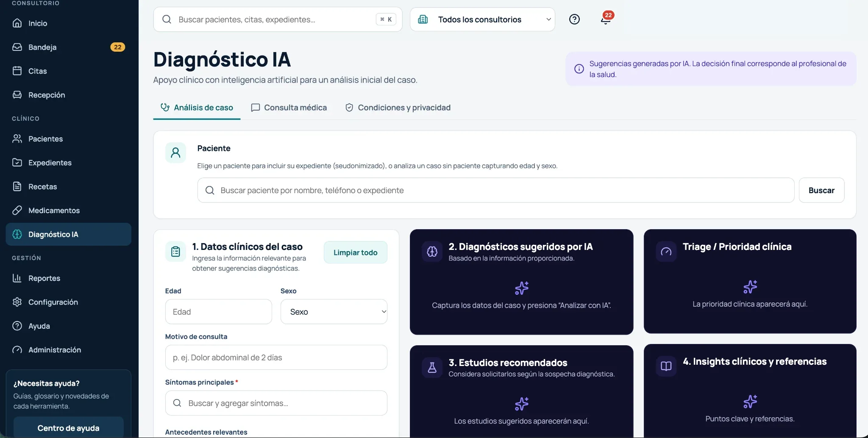Open the Centro de ayuda button
The height and width of the screenshot is (438, 868).
click(68, 428)
